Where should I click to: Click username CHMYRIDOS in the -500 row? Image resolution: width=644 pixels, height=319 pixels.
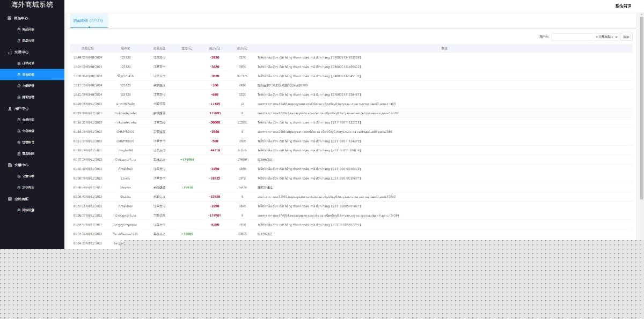[x=125, y=141]
